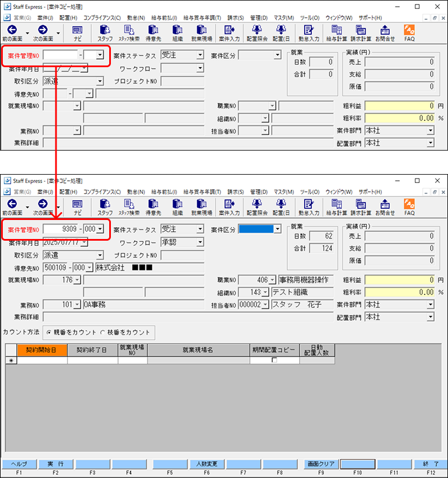Expand ワークフロー dropdown showing 承認
The height and width of the screenshot is (478, 448).
point(200,242)
